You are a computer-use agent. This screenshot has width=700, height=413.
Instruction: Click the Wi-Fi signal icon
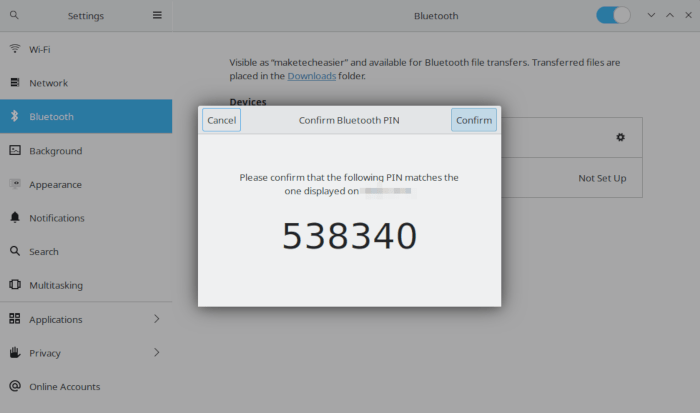(15, 49)
